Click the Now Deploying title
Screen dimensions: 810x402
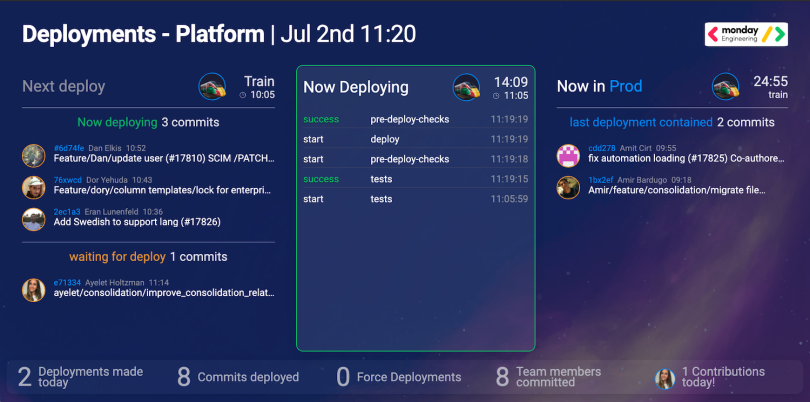tap(356, 87)
